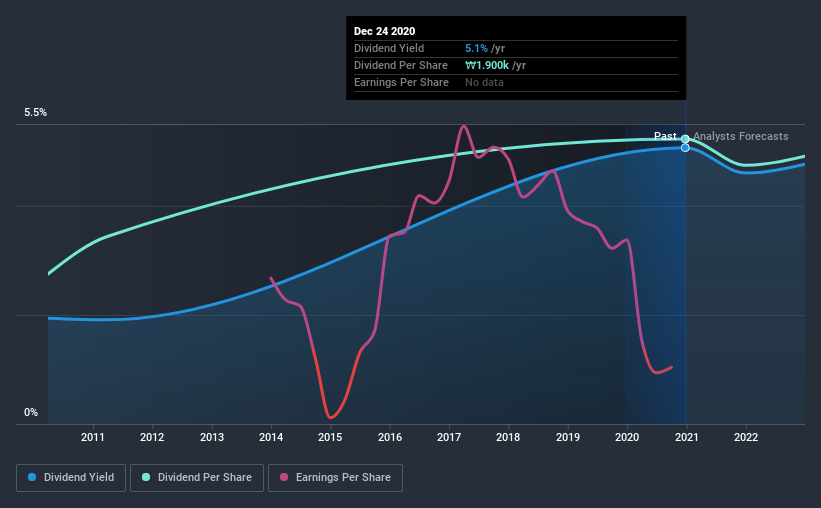Select the blue dividend yield marker at Dec 2020
The width and height of the screenshot is (821, 508).
pos(685,148)
